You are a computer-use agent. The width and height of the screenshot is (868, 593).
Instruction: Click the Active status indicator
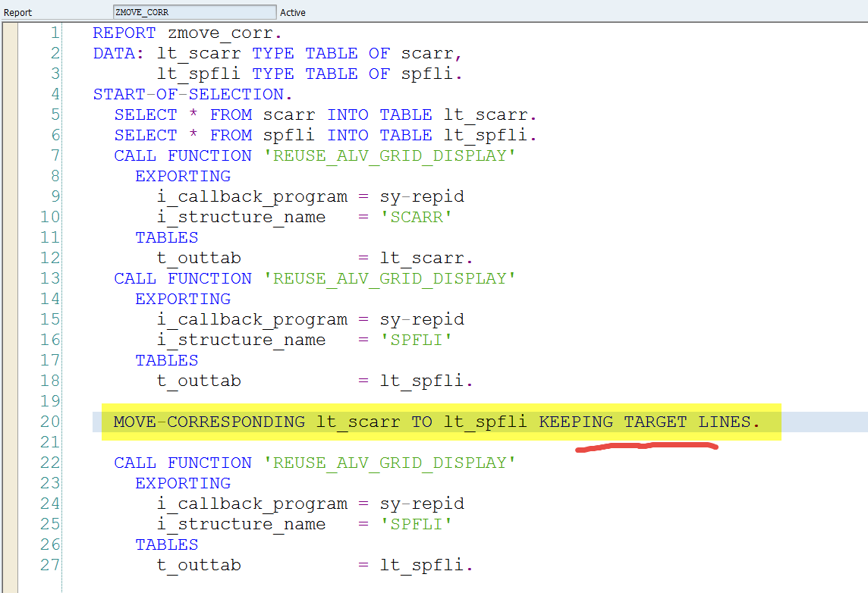point(292,12)
